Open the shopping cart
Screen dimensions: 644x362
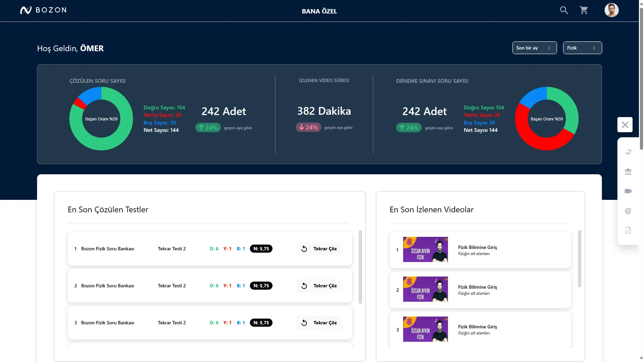point(584,10)
